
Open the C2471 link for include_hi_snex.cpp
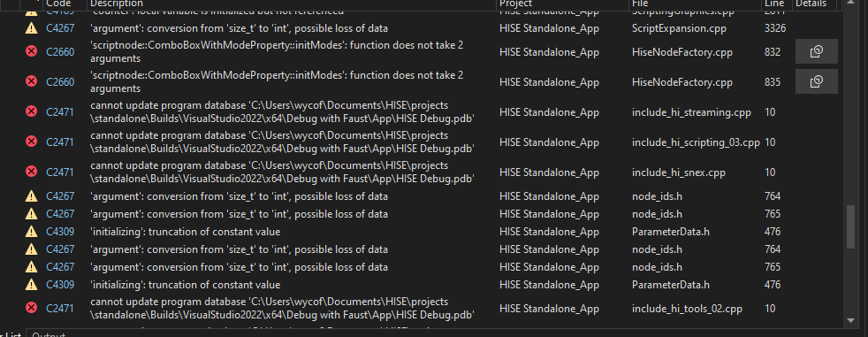pyautogui.click(x=60, y=172)
